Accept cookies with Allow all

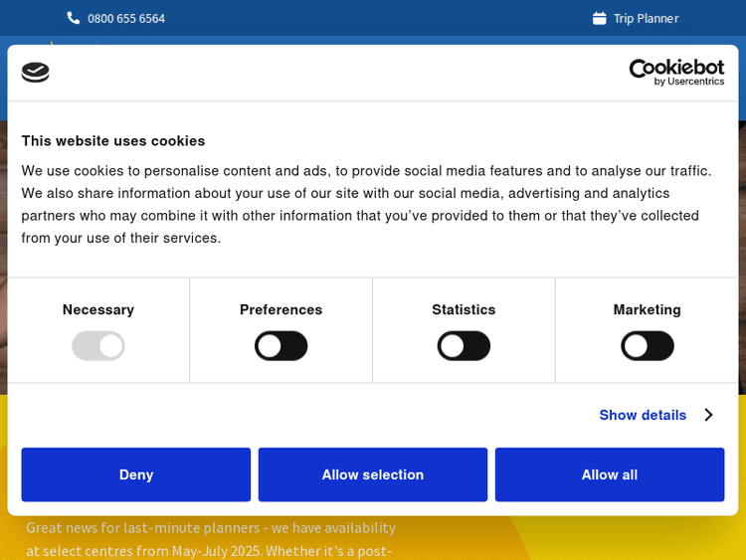point(610,474)
